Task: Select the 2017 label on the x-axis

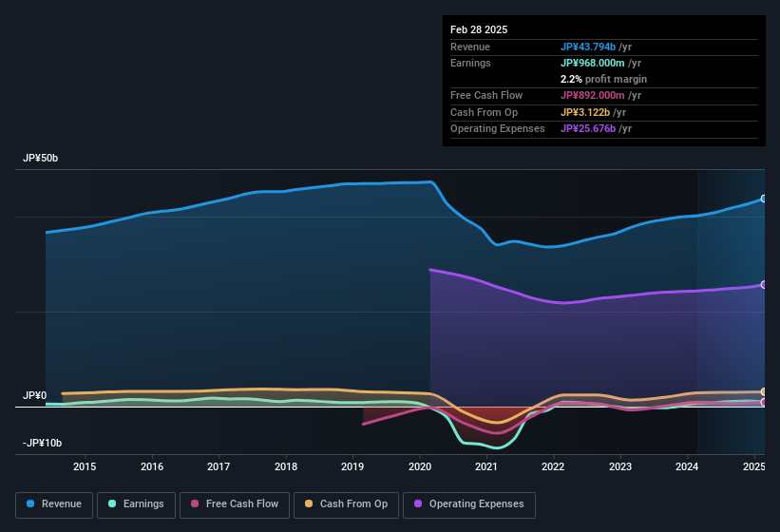Action: (x=219, y=466)
